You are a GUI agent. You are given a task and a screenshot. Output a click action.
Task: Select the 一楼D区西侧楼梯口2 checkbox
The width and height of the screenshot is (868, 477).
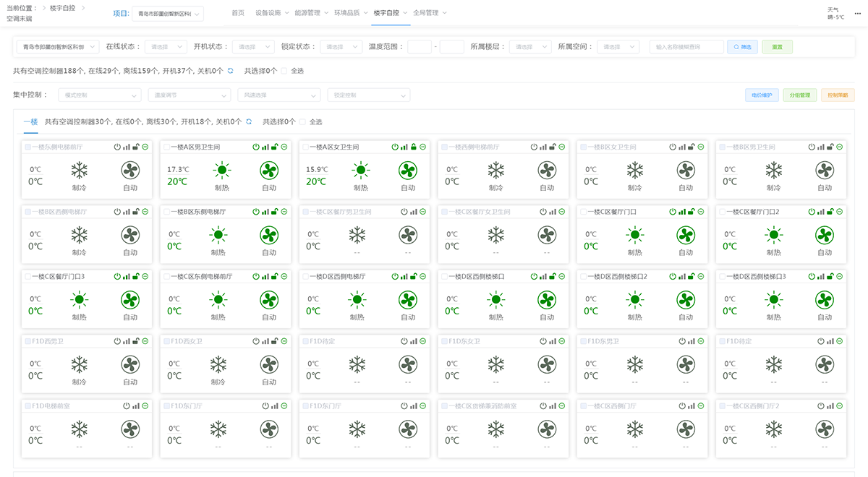click(x=584, y=277)
